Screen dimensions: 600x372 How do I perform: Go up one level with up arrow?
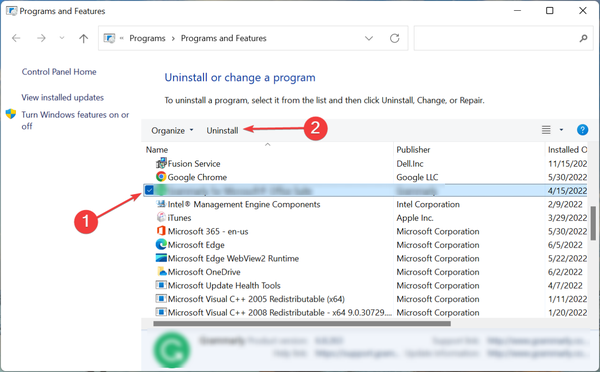pos(83,38)
